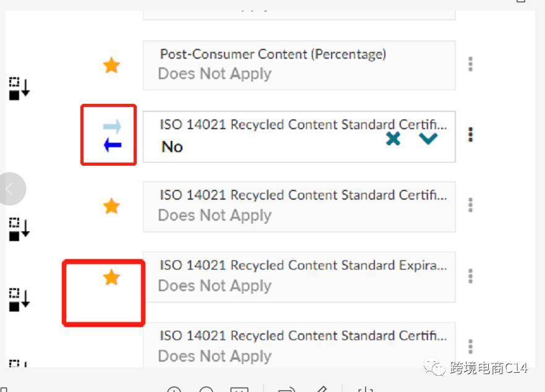The image size is (545, 392).
Task: Open the Post-Consumer Content (Percentage) field
Action: pyautogui.click(x=299, y=65)
